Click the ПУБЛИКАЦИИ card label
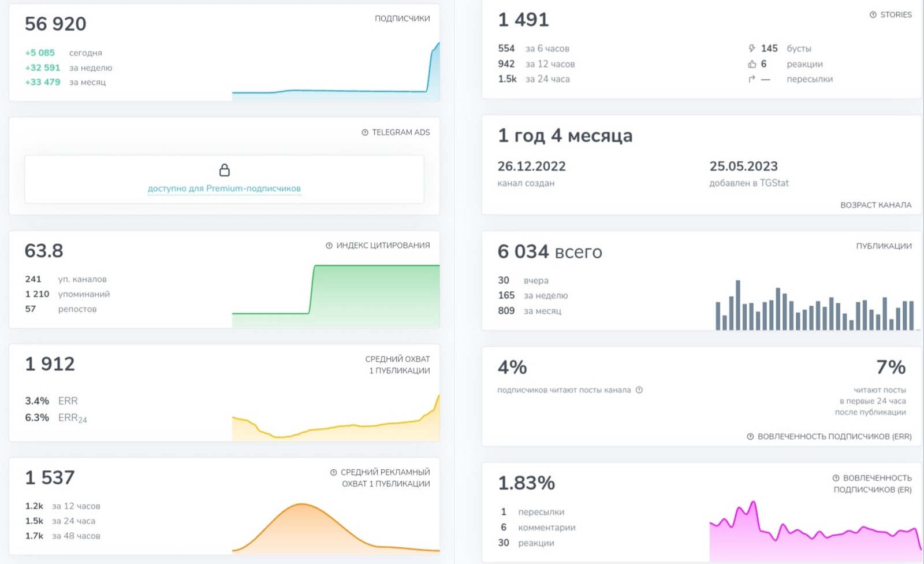 884,246
